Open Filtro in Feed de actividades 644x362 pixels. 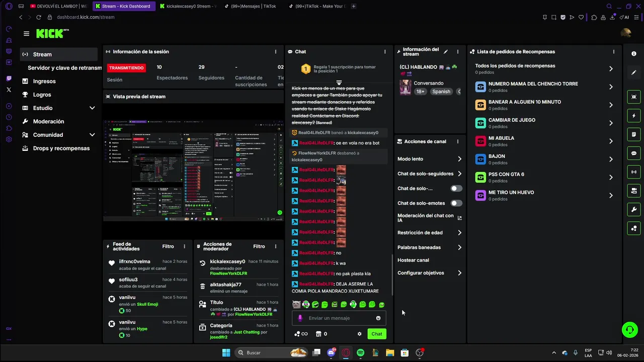168,246
